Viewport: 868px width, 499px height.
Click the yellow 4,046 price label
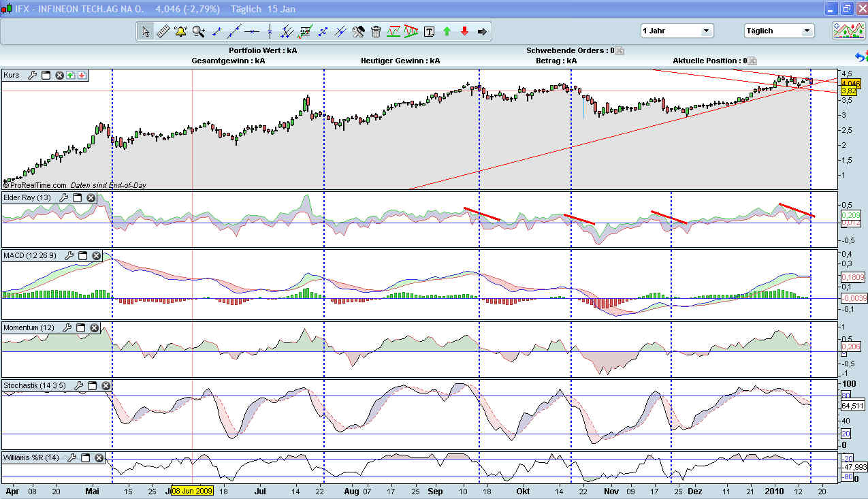coord(850,83)
